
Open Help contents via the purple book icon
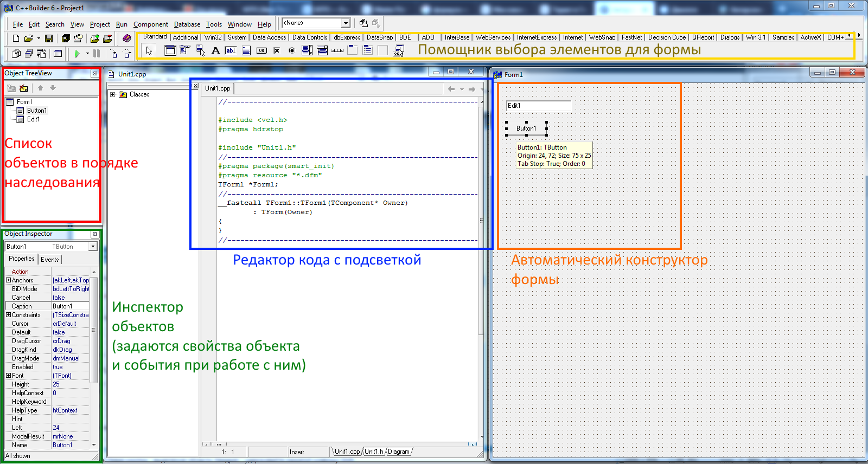coord(127,38)
